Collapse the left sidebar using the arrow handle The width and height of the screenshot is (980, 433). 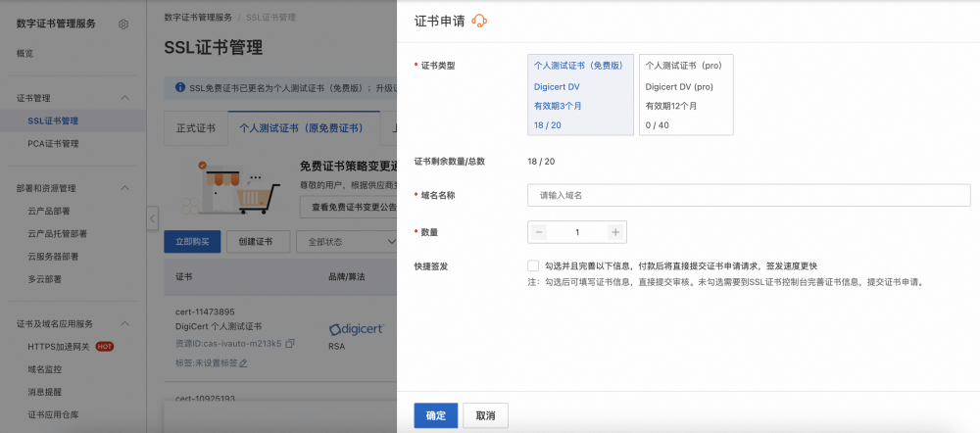click(x=152, y=217)
